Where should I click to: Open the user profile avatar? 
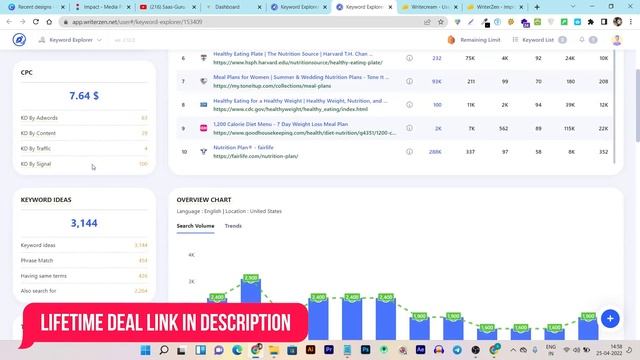(617, 40)
